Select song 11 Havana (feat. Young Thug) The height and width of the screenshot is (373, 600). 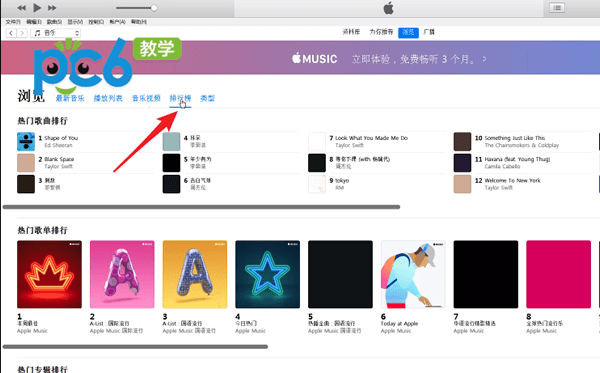pyautogui.click(x=517, y=159)
